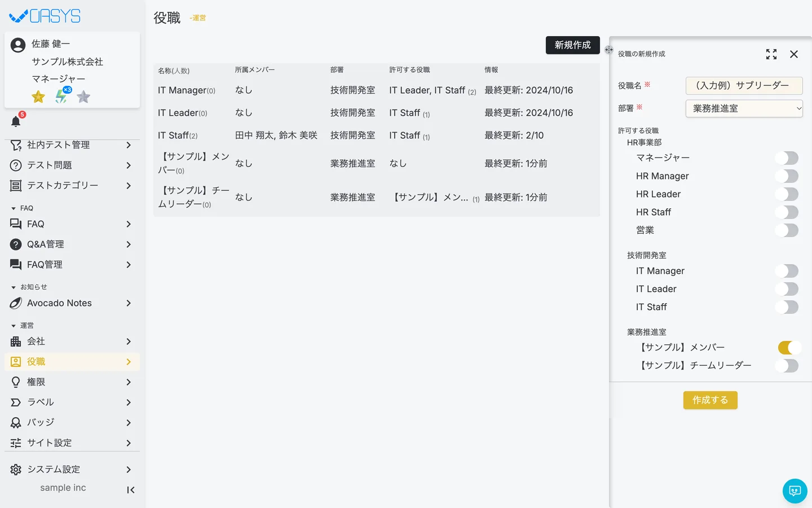Switch on the IT Staff toggle
The width and height of the screenshot is (812, 508).
coord(787,307)
